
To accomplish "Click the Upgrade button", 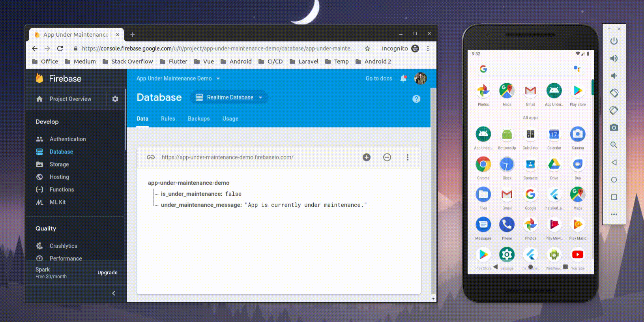I will tap(107, 273).
